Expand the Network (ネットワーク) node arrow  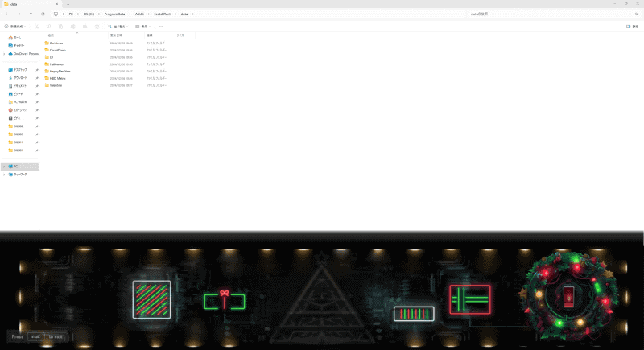[x=5, y=175]
